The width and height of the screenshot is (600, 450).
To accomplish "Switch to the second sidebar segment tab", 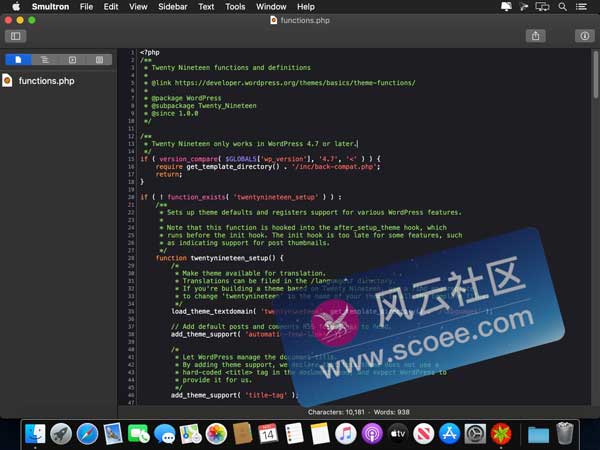I will coord(45,60).
